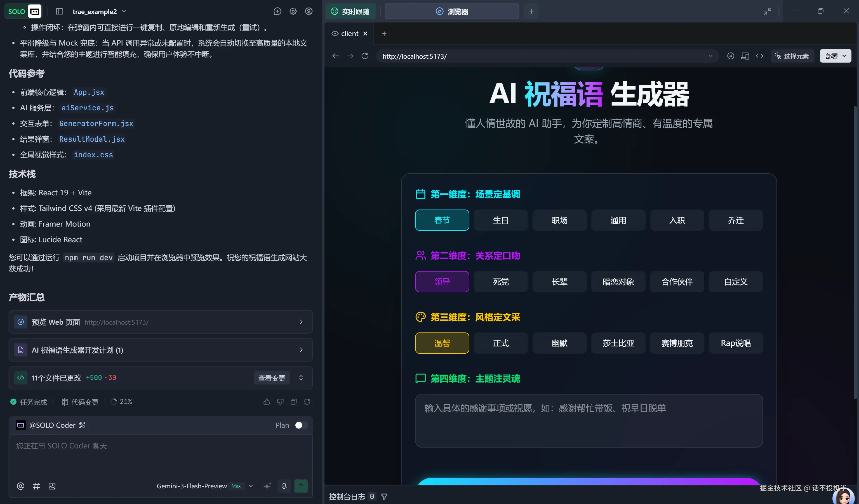
Task: Open the App.jsx code reference link
Action: coord(89,92)
